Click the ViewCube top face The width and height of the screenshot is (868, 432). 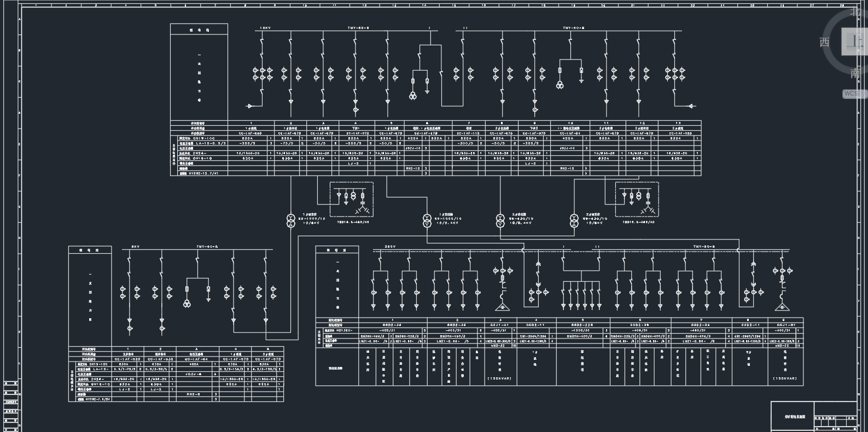pyautogui.click(x=855, y=42)
